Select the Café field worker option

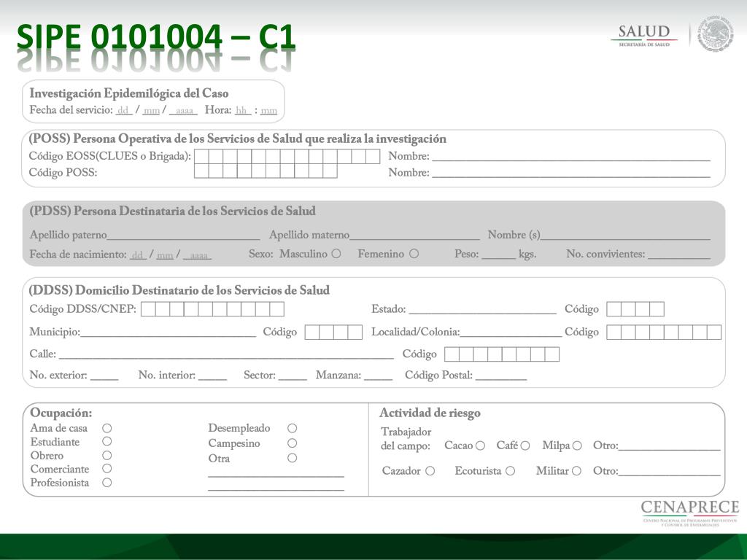pyautogui.click(x=525, y=446)
